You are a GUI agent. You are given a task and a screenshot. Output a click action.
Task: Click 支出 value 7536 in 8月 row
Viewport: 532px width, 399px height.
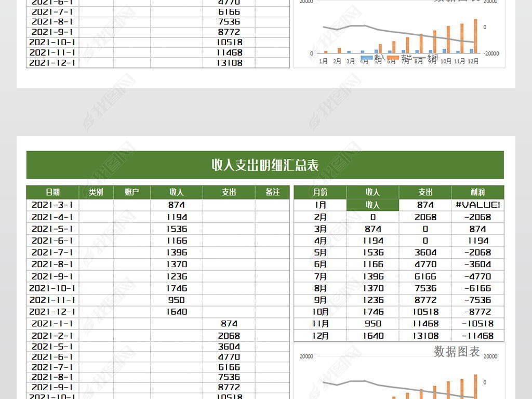click(425, 288)
